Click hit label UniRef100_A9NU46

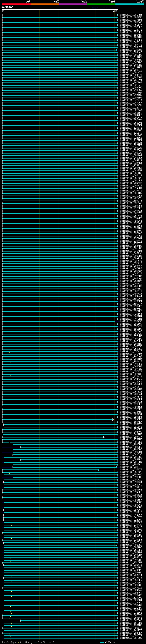131,221
